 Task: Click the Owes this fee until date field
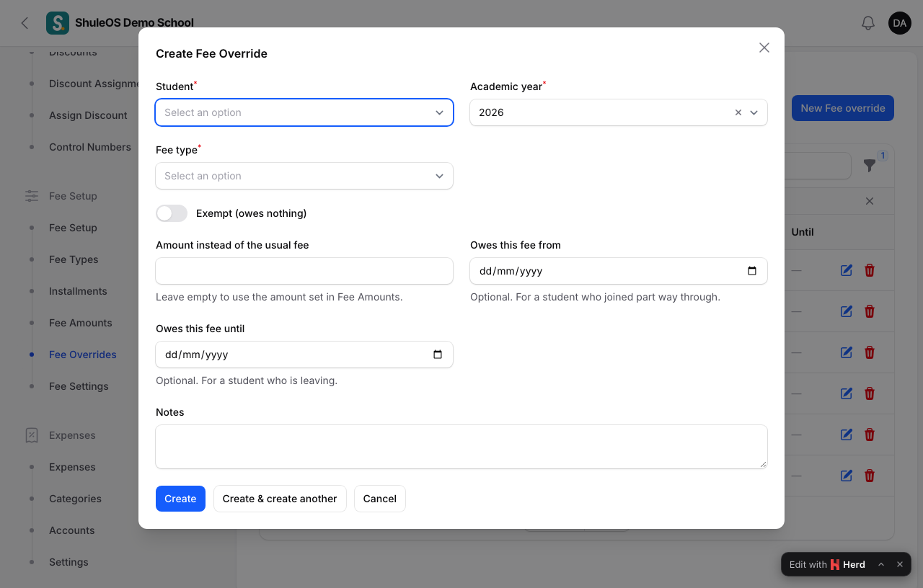coord(304,355)
